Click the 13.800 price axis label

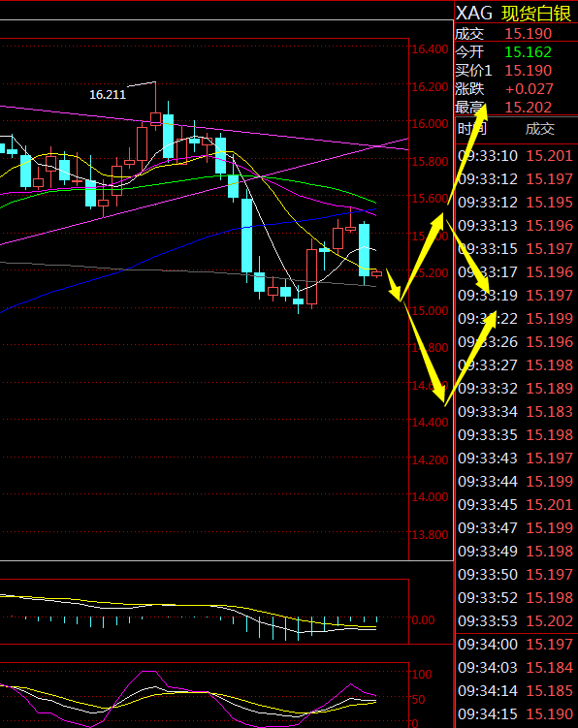pyautogui.click(x=430, y=534)
